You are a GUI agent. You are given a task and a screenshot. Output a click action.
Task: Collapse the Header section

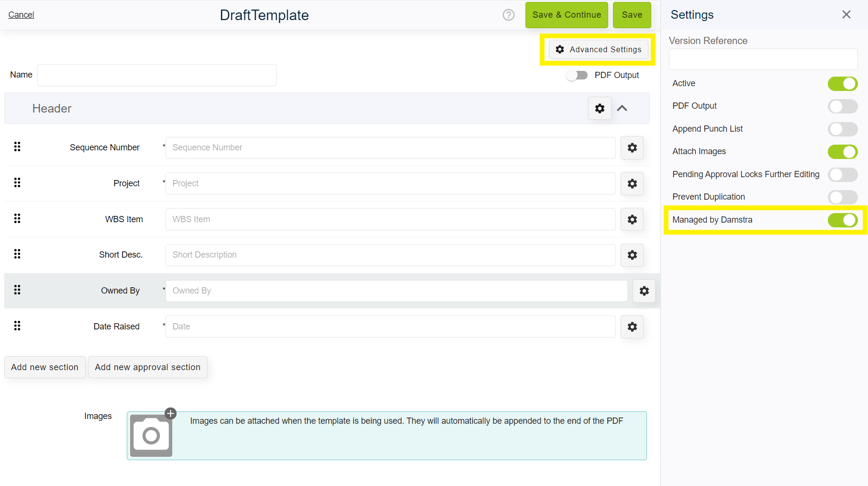623,108
